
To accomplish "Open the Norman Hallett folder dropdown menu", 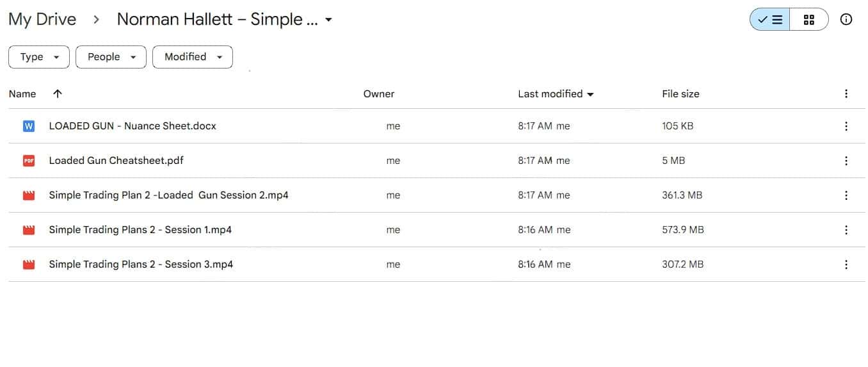I will (x=328, y=20).
